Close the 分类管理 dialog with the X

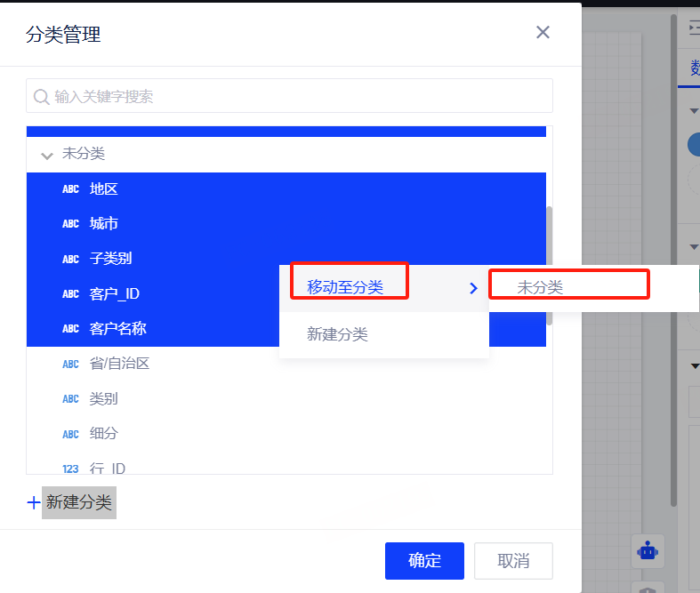pos(543,33)
